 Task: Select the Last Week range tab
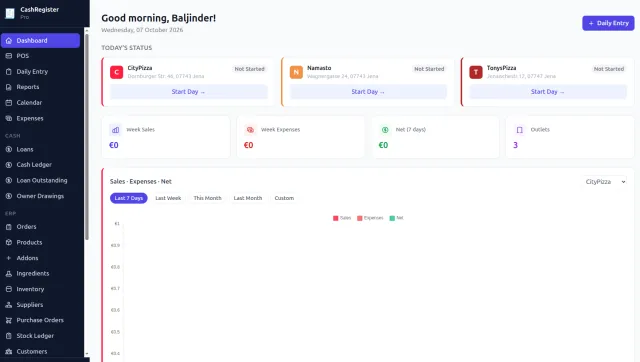[x=168, y=198]
